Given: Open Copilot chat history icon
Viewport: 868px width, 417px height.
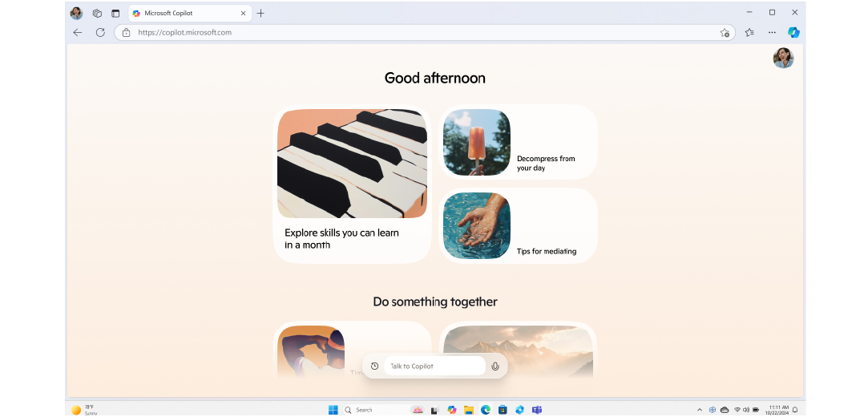Looking at the screenshot, I should pos(374,366).
